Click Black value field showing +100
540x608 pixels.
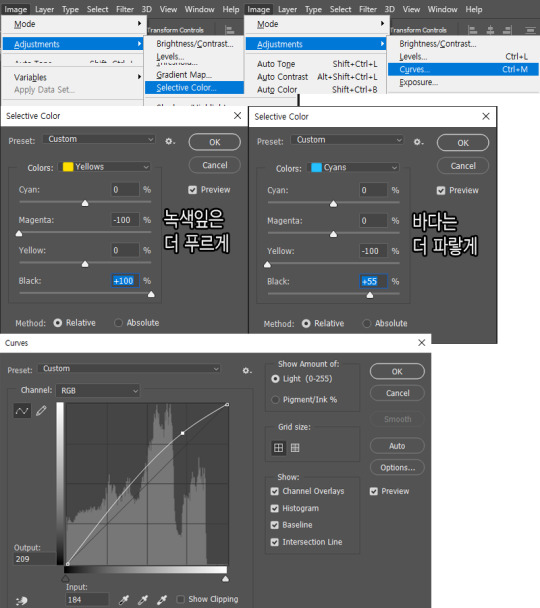[125, 281]
